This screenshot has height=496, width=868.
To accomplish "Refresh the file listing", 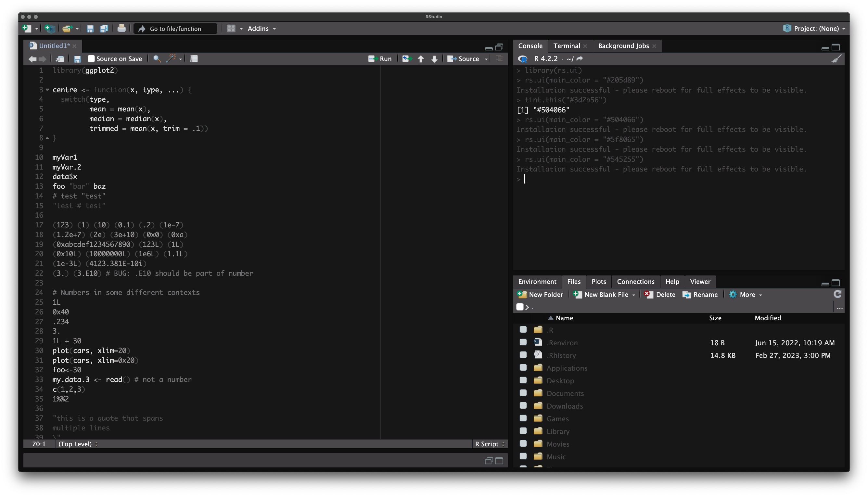I will 838,294.
